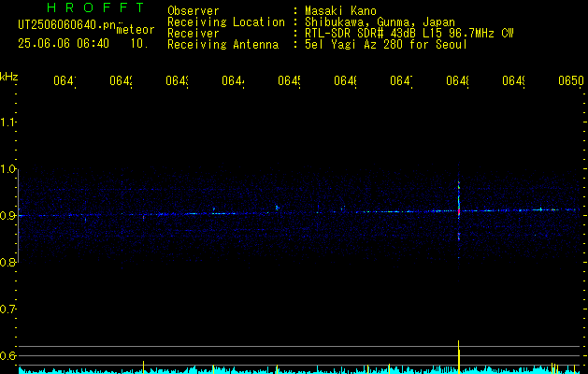Image resolution: width=588 pixels, height=374 pixels.
Task: Click the 0645 time axis label
Action: (289, 80)
